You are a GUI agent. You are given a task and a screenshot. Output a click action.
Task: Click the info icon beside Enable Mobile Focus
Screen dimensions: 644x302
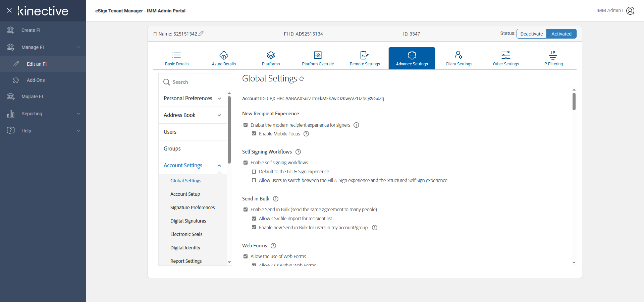(x=306, y=134)
